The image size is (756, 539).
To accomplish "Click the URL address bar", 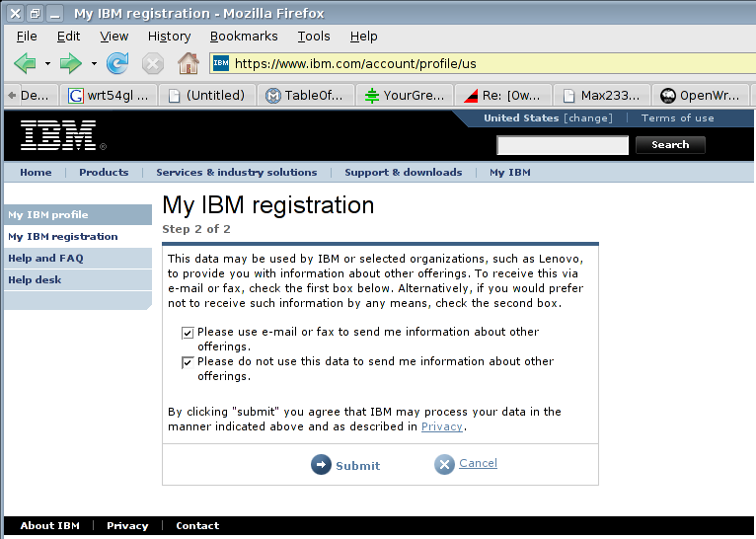I will [483, 63].
